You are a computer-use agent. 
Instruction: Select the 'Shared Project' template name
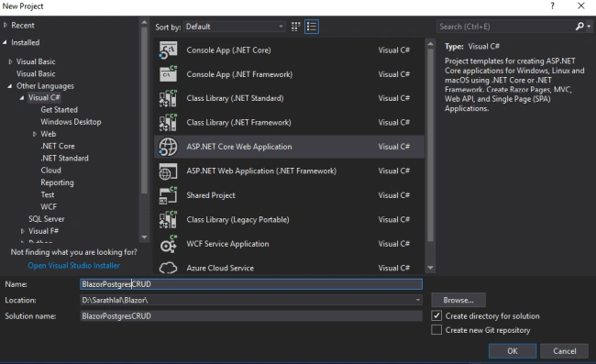tap(211, 195)
